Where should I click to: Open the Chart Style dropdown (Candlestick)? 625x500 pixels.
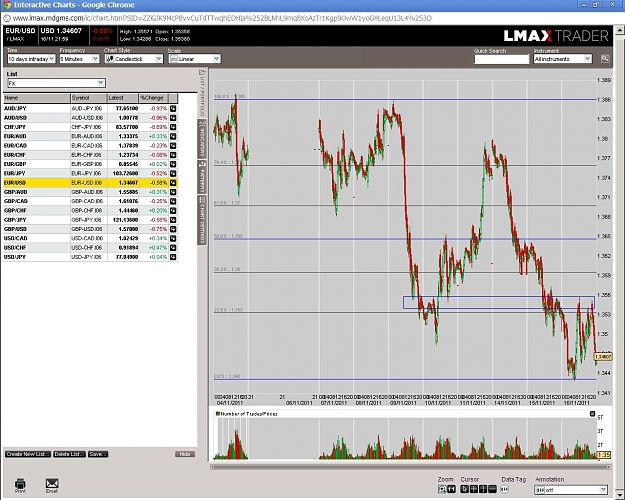134,59
